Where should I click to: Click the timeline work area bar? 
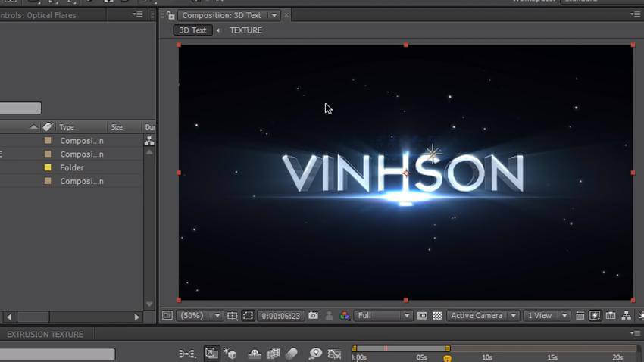click(x=401, y=348)
